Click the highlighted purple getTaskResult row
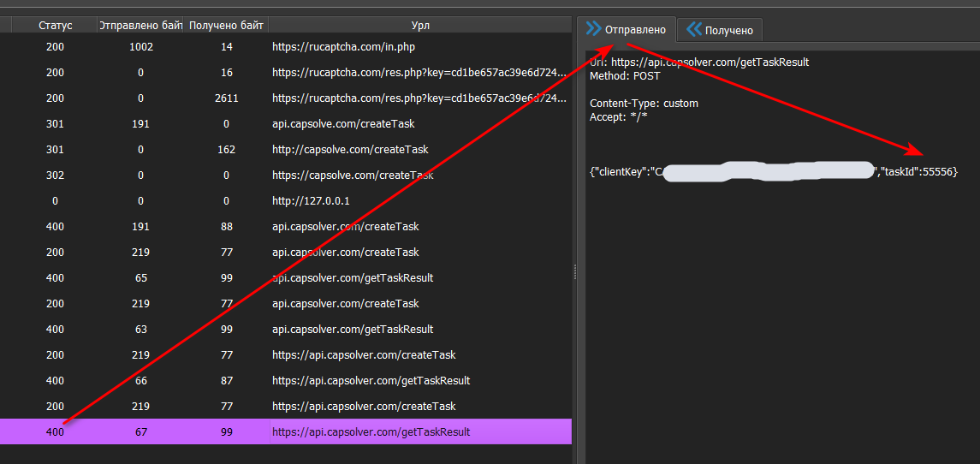Viewport: 980px width, 464px height. click(x=371, y=432)
